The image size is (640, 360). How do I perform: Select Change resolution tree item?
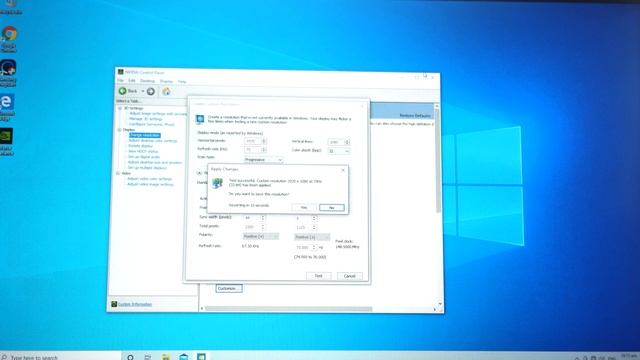pos(144,135)
